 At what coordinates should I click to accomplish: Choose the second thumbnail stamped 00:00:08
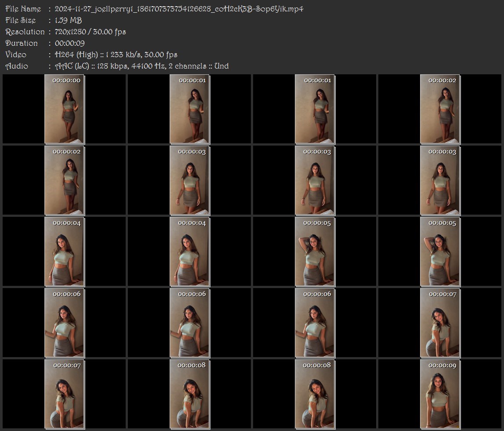(315, 394)
